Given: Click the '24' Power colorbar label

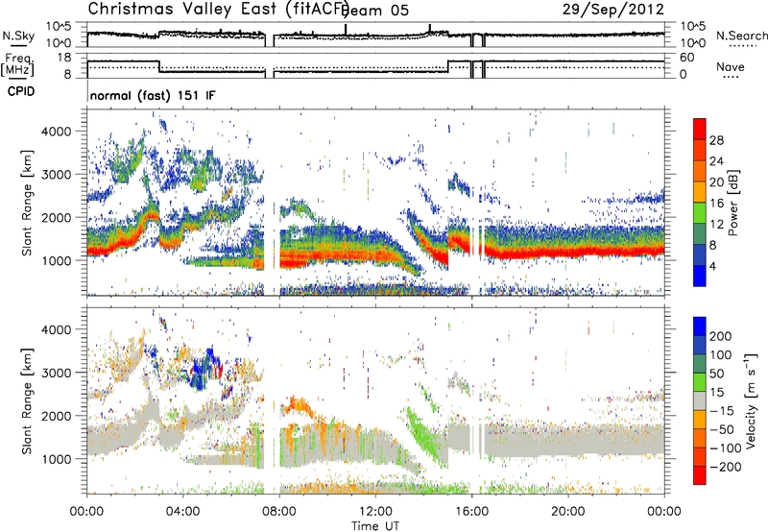Looking at the screenshot, I should coord(716,161).
